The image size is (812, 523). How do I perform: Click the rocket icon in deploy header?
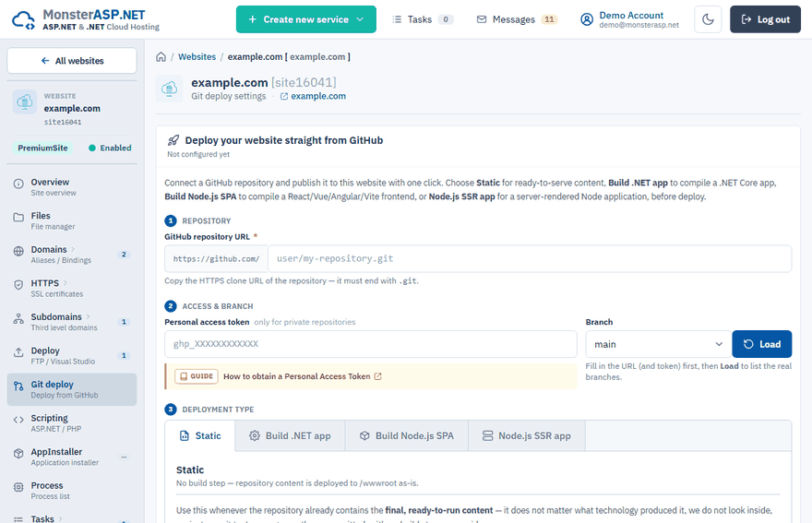click(173, 140)
